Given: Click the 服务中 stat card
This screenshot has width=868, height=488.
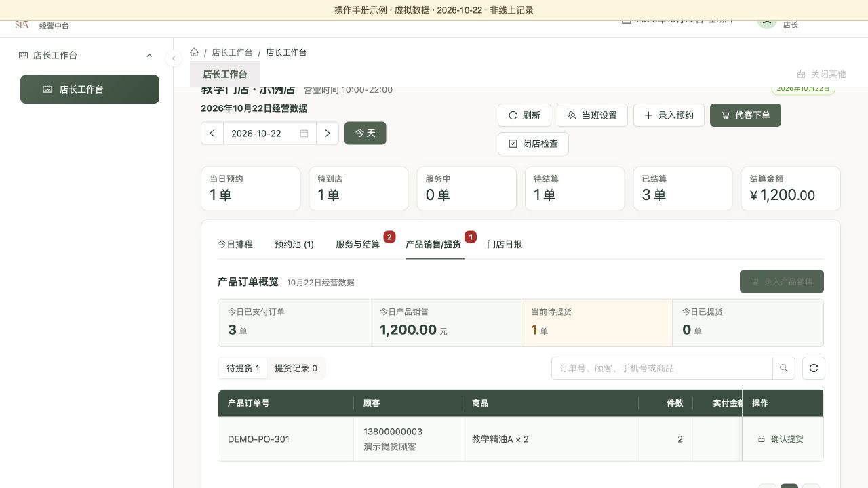Looking at the screenshot, I should (x=467, y=188).
